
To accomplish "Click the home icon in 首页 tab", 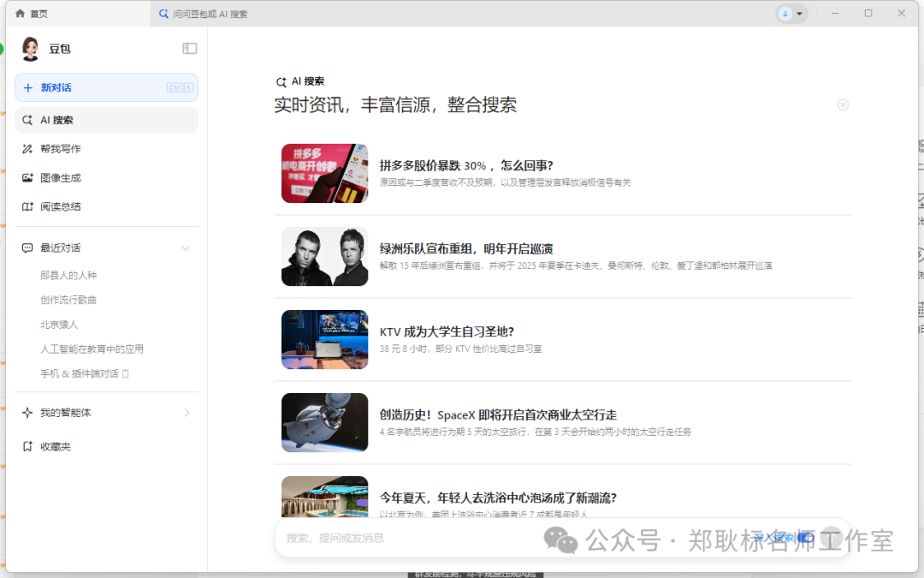I will tap(20, 13).
